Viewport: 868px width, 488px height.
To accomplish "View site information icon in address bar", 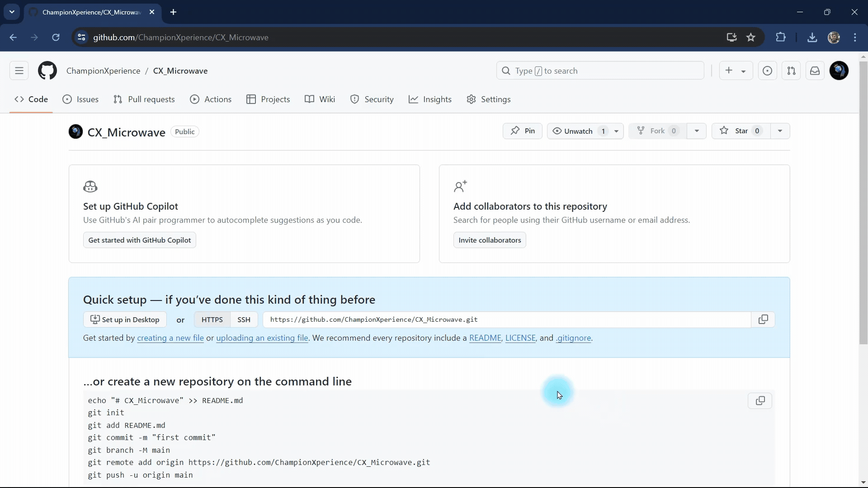I will coord(82,38).
